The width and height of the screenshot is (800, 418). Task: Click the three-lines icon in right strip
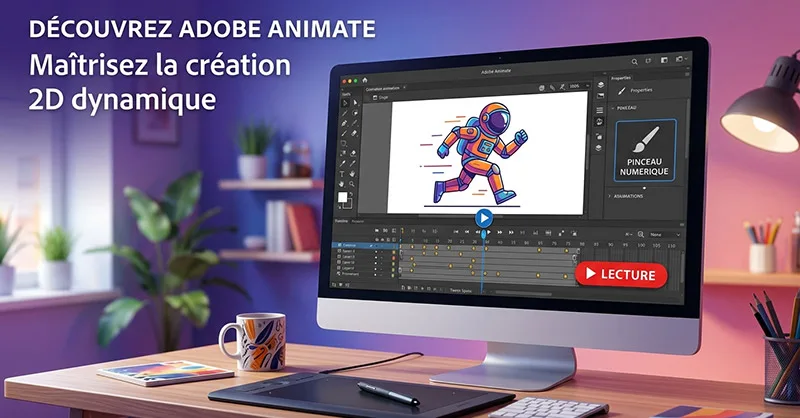click(600, 110)
